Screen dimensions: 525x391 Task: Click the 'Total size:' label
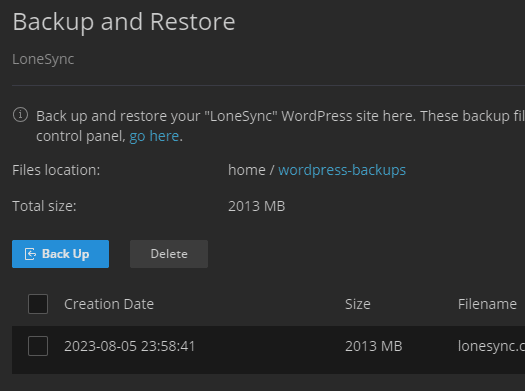[x=44, y=206]
